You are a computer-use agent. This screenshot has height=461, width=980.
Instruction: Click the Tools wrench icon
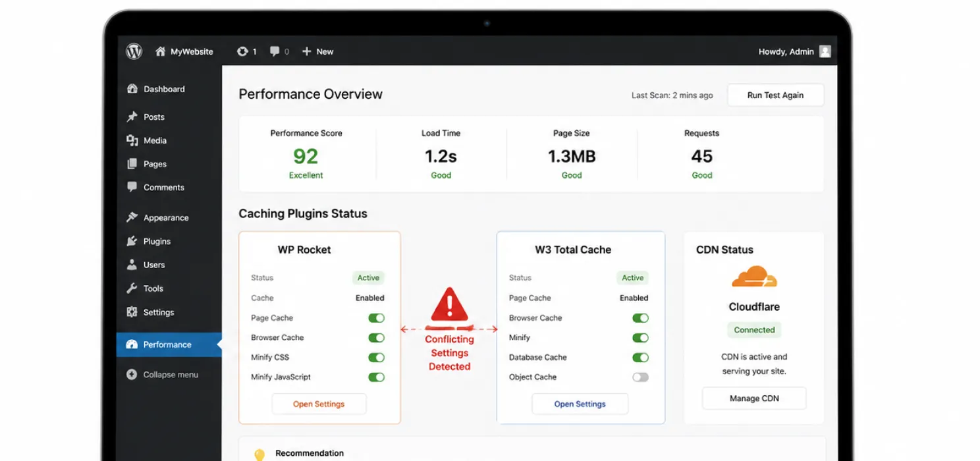pyautogui.click(x=132, y=288)
